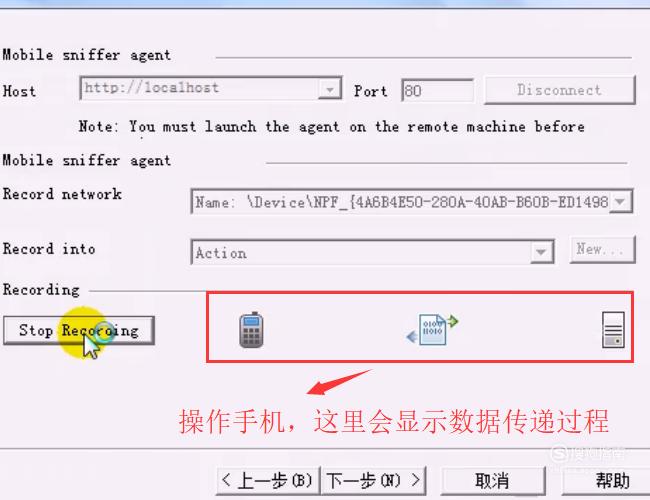This screenshot has width=650, height=500.
Task: Click the watermark logo near bottom right
Action: pyautogui.click(x=587, y=454)
